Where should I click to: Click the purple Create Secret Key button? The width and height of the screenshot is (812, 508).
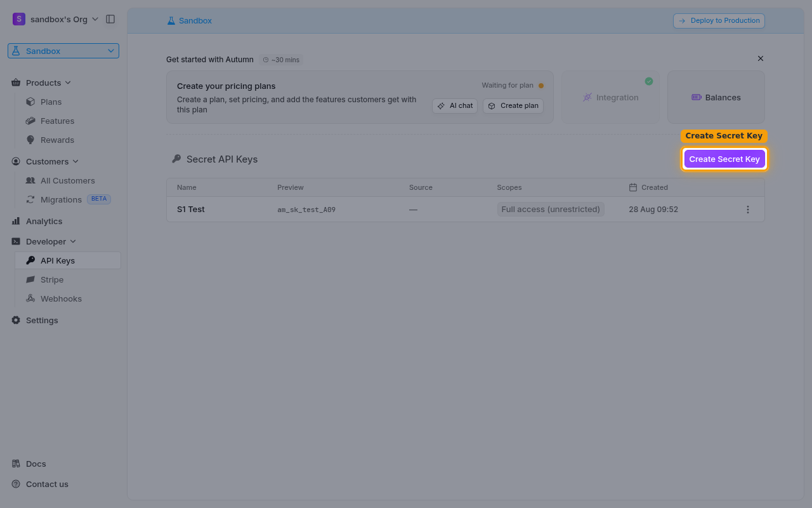point(724,159)
